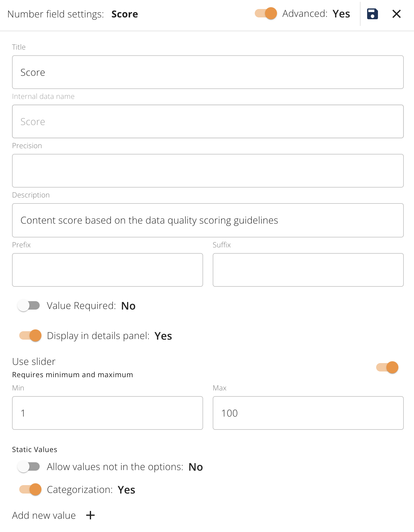Close the Number field settings panel
This screenshot has height=532, width=414.
pyautogui.click(x=396, y=14)
